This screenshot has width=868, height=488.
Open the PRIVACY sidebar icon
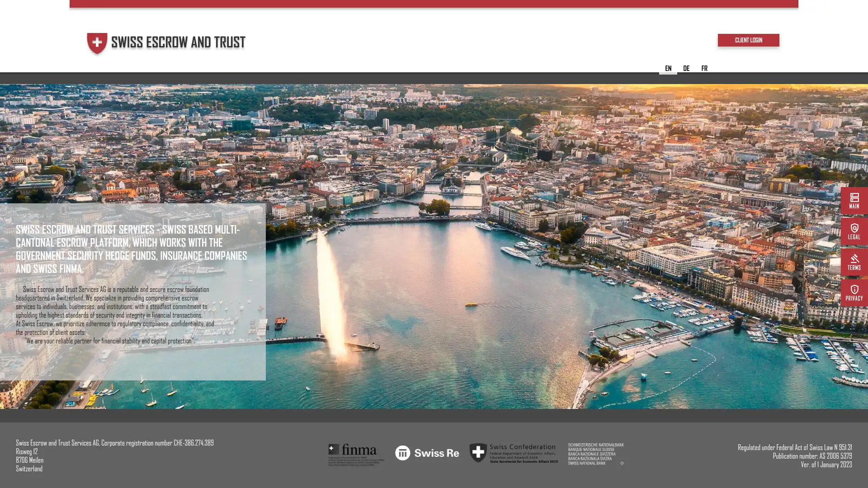854,293
